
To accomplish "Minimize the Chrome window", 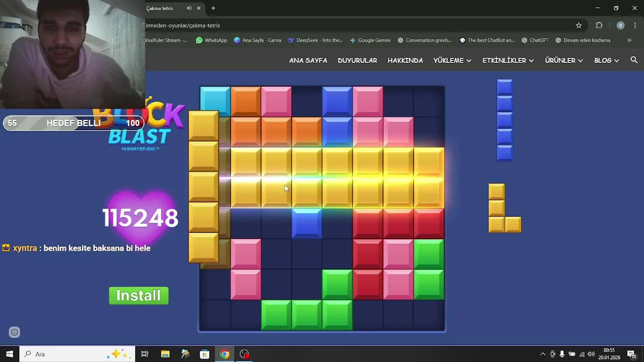I will pyautogui.click(x=598, y=8).
